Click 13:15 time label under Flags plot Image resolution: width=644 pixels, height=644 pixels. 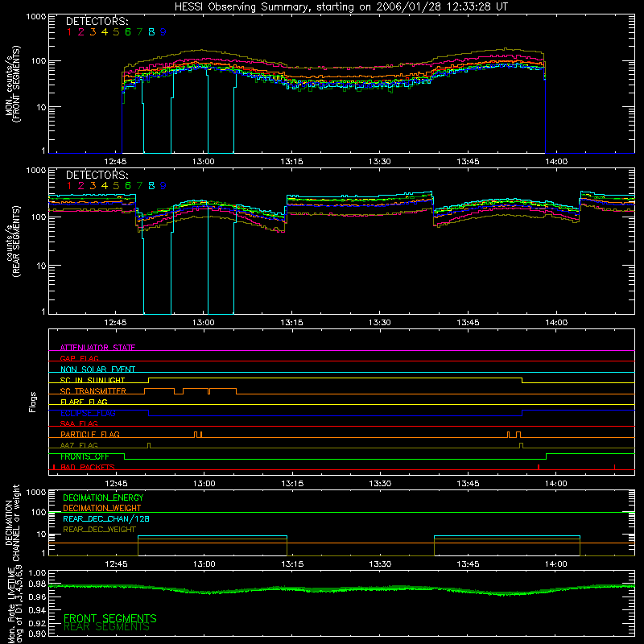(291, 484)
